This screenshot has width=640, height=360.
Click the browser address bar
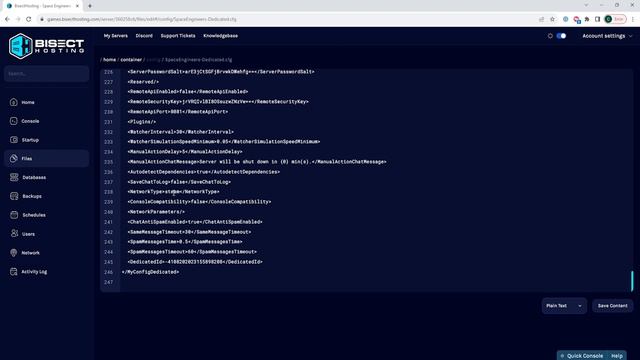coord(286,19)
